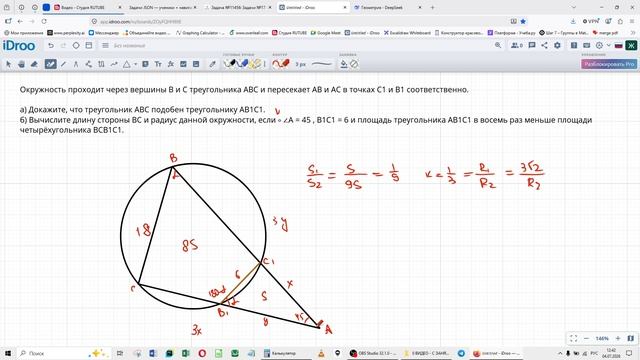Select the eyedropper color picker
The height and width of the screenshot is (360, 640).
pyautogui.click(x=212, y=64)
